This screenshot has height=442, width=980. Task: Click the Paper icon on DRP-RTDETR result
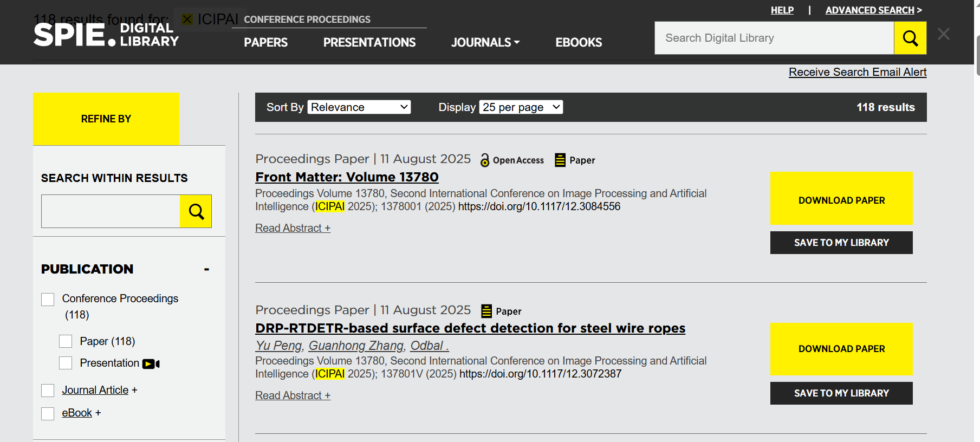(x=486, y=311)
